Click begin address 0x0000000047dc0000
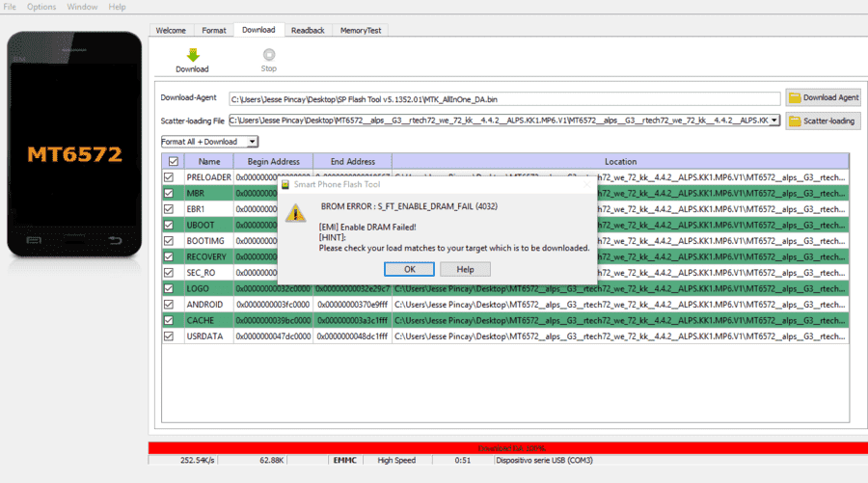 click(274, 336)
